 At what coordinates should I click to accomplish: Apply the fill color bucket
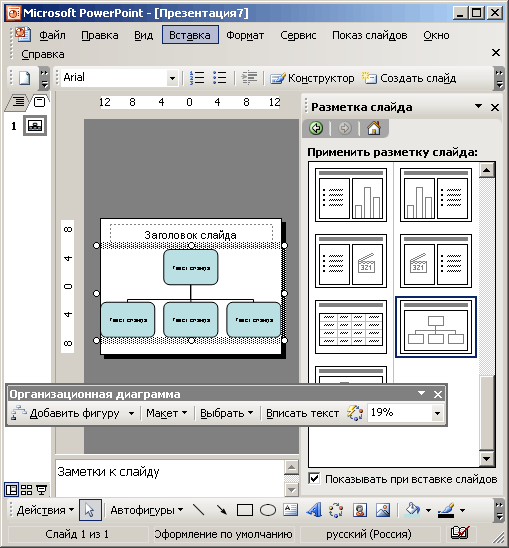point(413,510)
